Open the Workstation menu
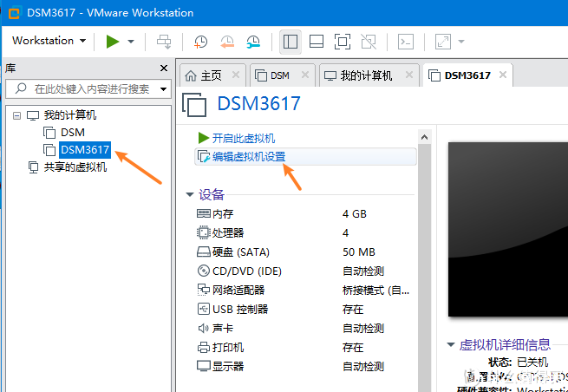Image resolution: width=568 pixels, height=392 pixels. pyautogui.click(x=49, y=41)
